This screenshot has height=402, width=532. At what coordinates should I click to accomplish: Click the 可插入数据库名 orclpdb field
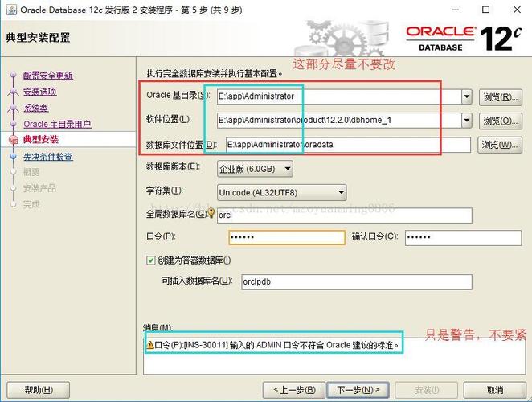(357, 282)
